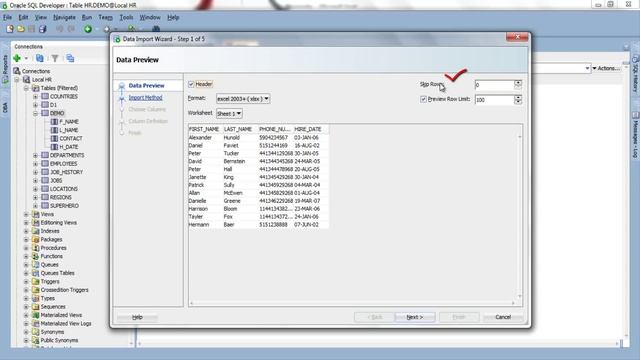Click the H_DATE column icon
This screenshot has height=360, width=640.
click(54, 147)
